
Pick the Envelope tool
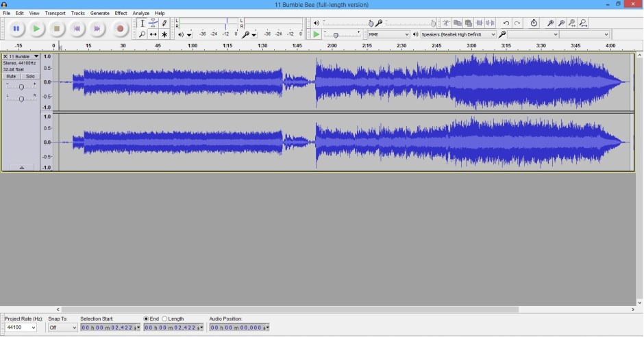[x=153, y=23]
